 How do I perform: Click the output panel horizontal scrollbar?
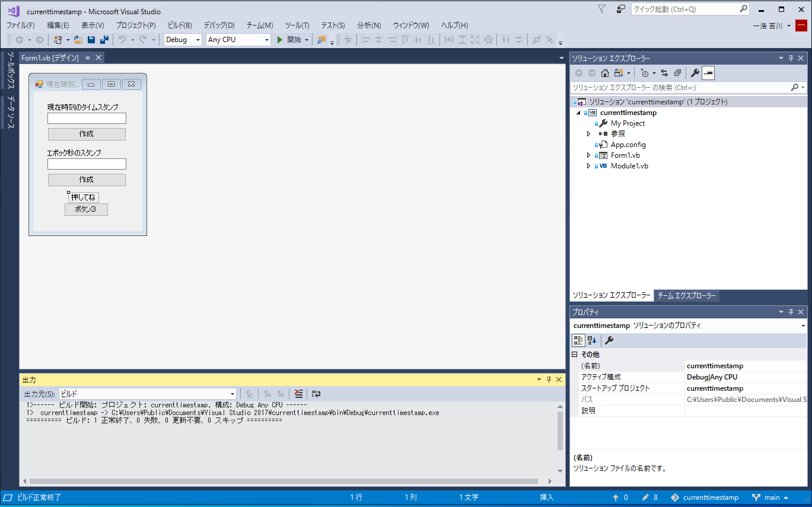coord(284,481)
